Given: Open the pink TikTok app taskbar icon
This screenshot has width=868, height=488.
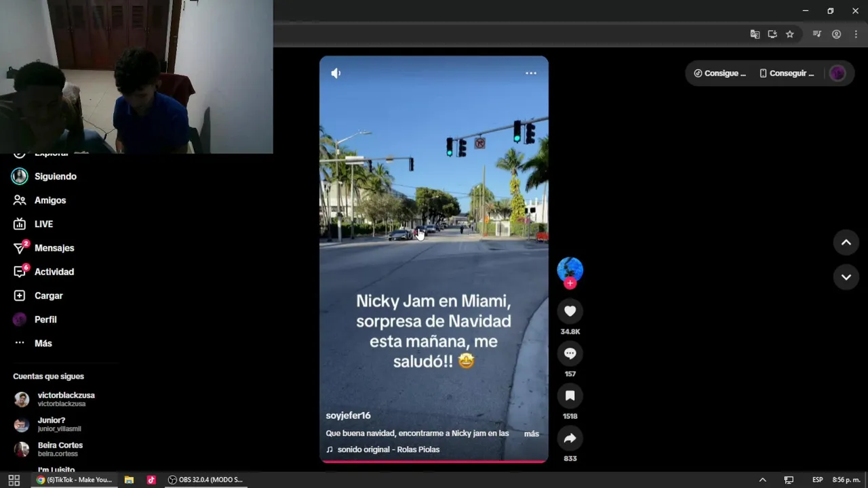Looking at the screenshot, I should coord(151,480).
